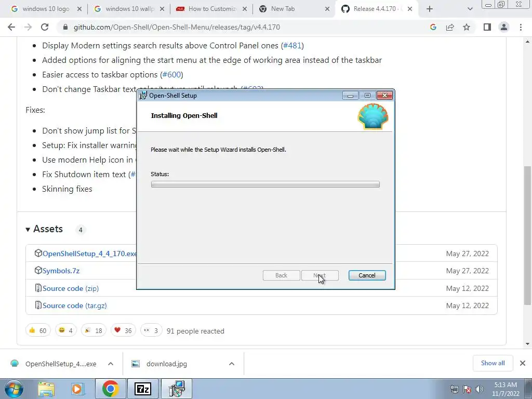
Task: React with laugh emoji 4
Action: [x=66, y=330]
